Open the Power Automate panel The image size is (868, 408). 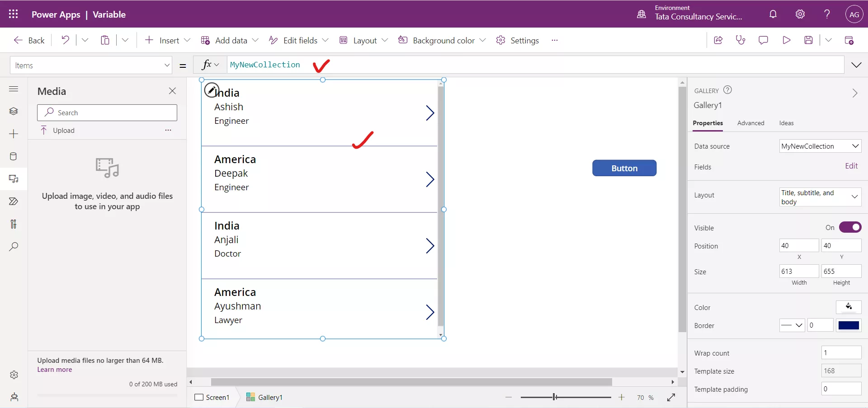point(14,202)
